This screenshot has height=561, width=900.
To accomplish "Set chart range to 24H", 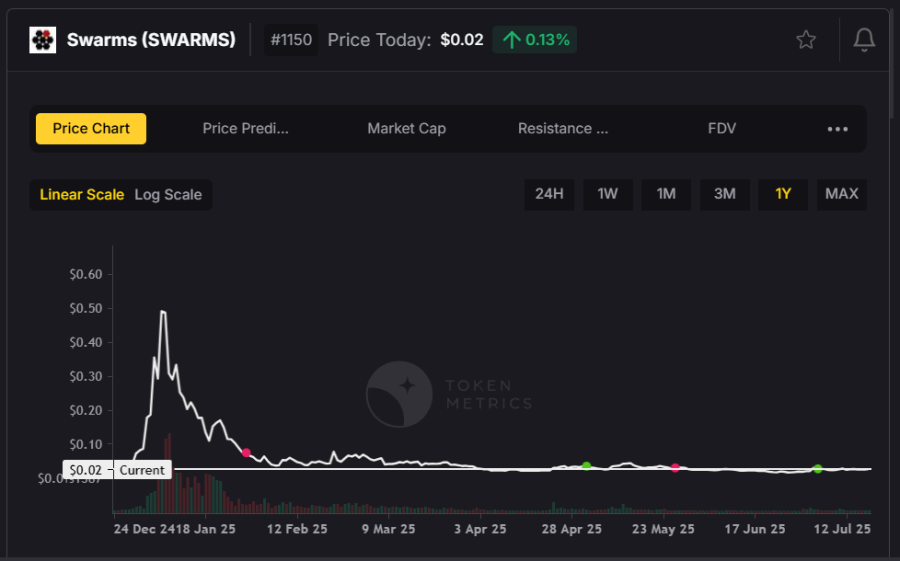I will 549,194.
